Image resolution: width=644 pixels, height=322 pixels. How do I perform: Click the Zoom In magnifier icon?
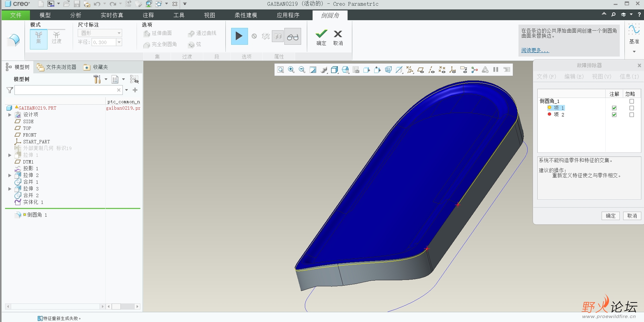tap(291, 70)
